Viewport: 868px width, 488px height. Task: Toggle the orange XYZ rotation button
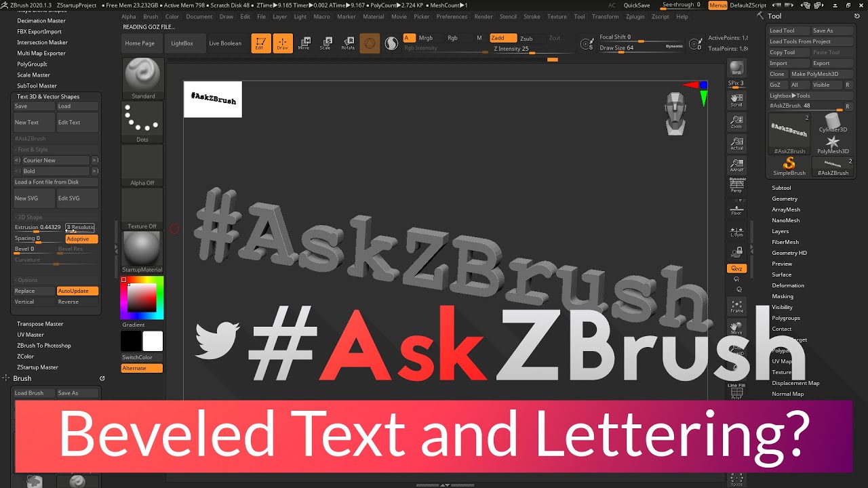(736, 269)
